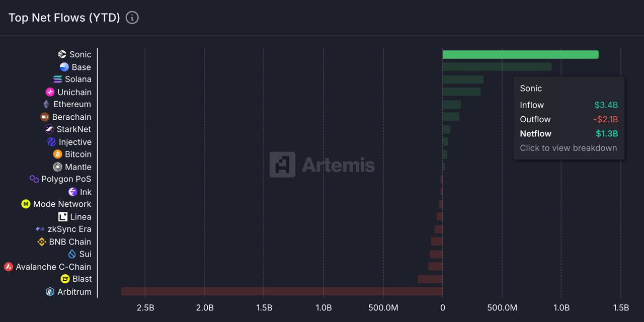
Task: Click the 'Top Net Flows (YTD)' title
Action: click(64, 18)
